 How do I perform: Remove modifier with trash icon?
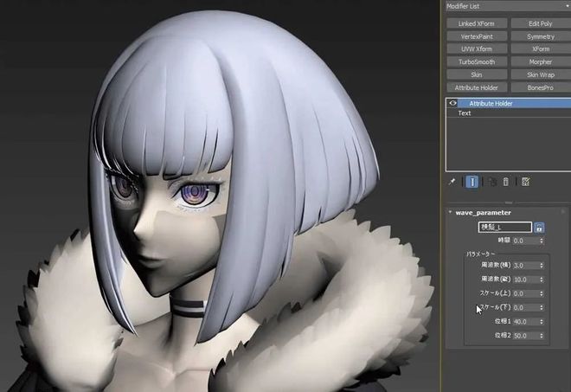(506, 182)
